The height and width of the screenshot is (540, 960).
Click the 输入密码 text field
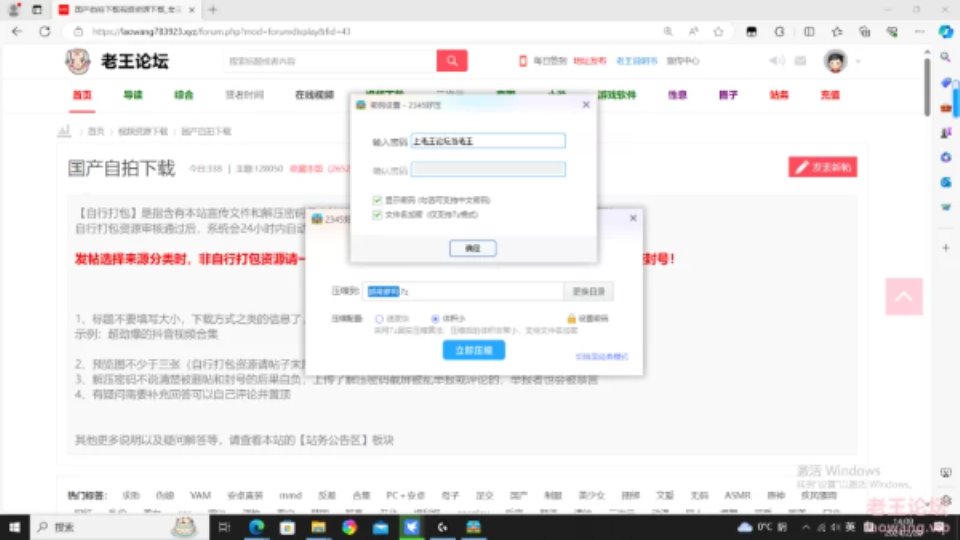[x=488, y=141]
